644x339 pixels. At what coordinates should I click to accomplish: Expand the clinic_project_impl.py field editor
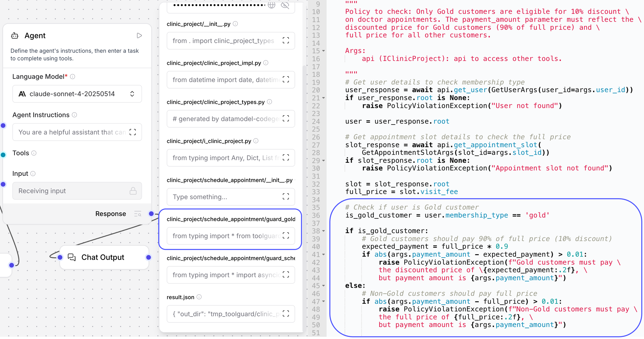286,80
